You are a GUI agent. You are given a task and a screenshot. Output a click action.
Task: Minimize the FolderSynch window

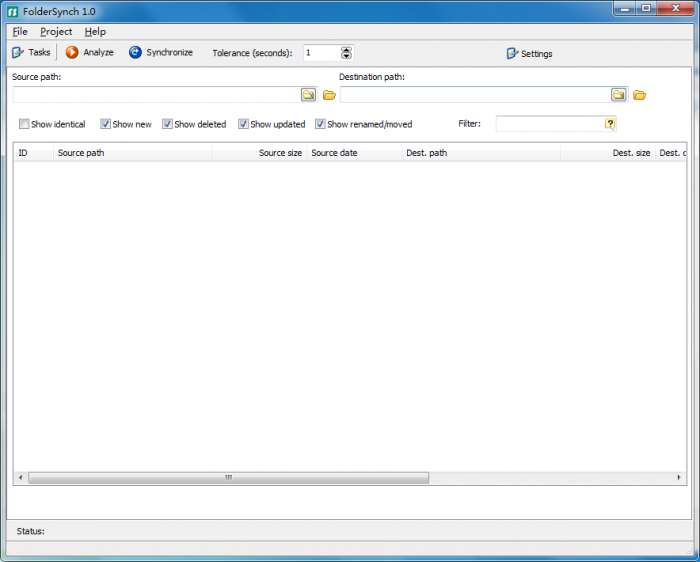(x=625, y=8)
